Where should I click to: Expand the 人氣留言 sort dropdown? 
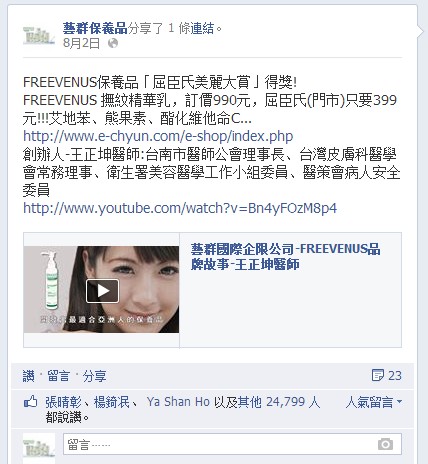pyautogui.click(x=374, y=402)
